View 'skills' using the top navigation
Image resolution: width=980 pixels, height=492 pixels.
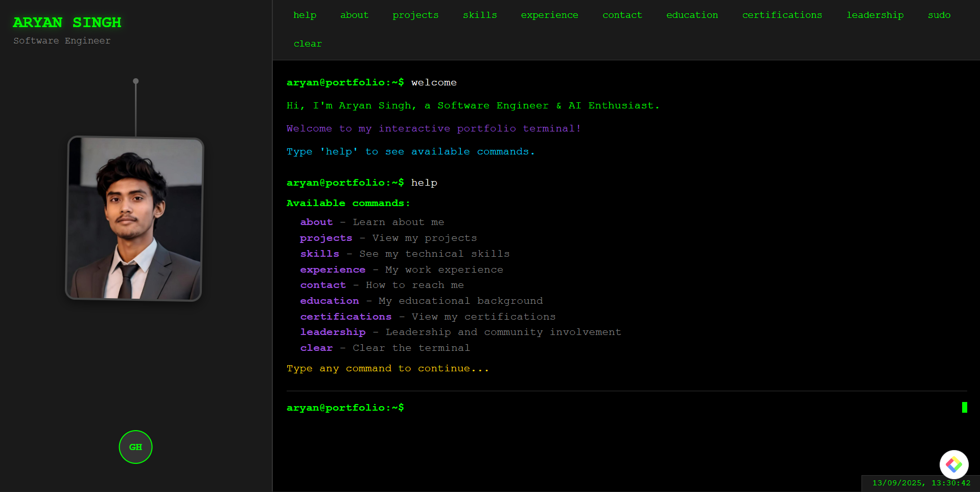click(480, 15)
